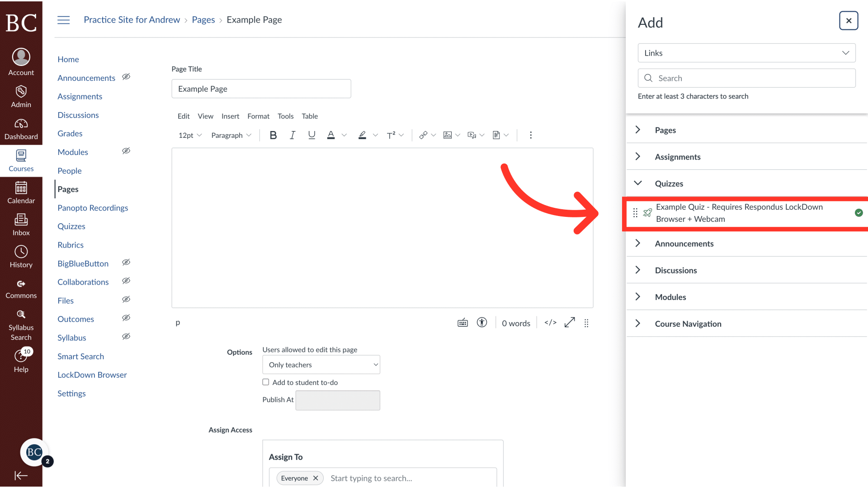Insert an image using the image icon
Screen dimensions: 868x488
448,135
